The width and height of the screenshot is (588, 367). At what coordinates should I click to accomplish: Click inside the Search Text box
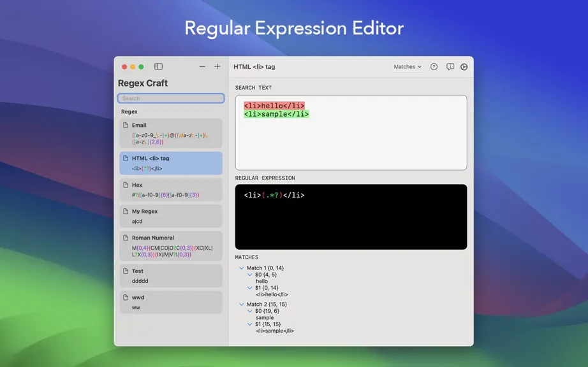[351, 133]
